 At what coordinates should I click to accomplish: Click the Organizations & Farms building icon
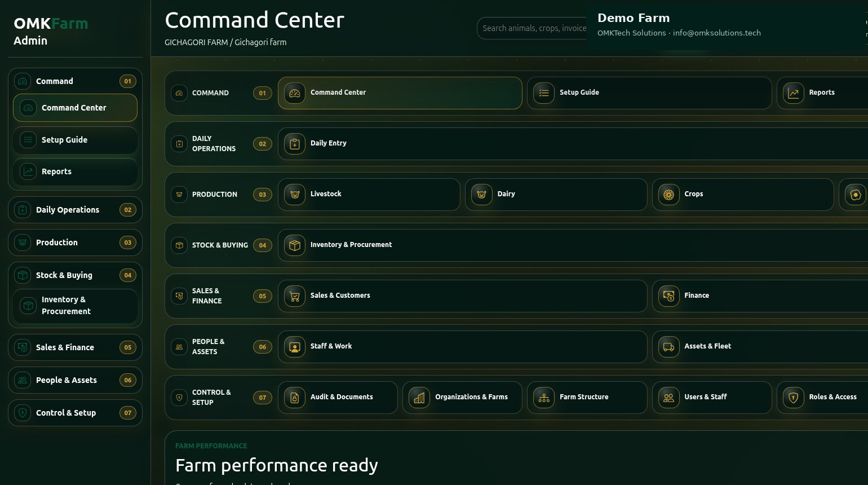point(419,398)
